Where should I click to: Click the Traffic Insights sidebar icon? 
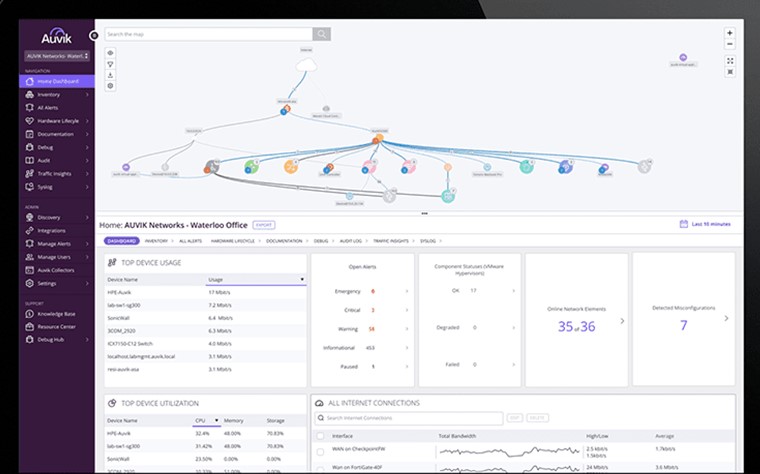coord(30,174)
